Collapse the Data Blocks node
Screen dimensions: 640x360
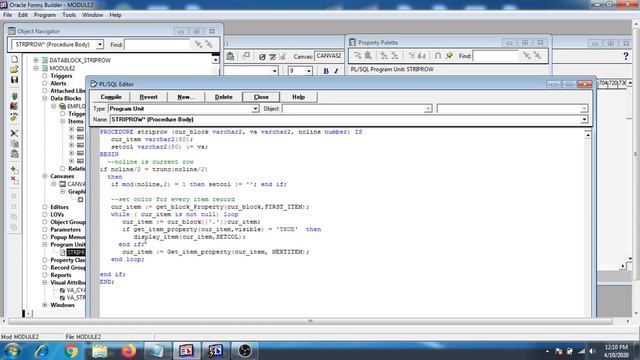(45, 98)
